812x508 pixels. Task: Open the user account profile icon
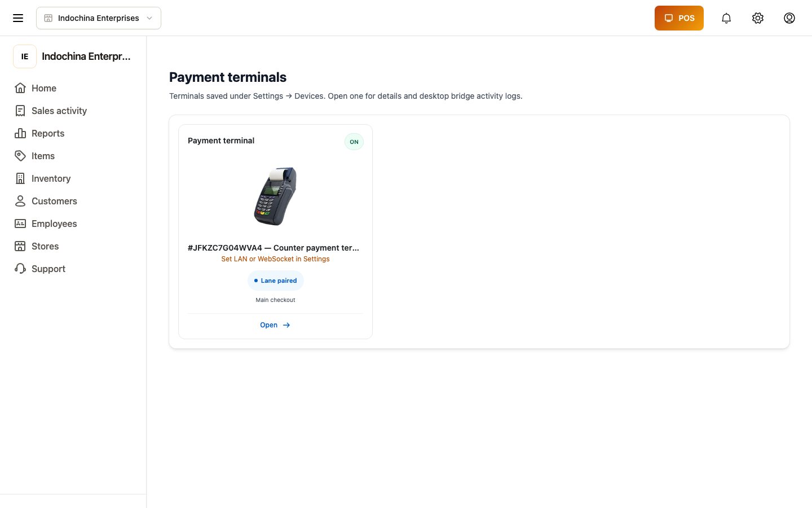point(789,18)
